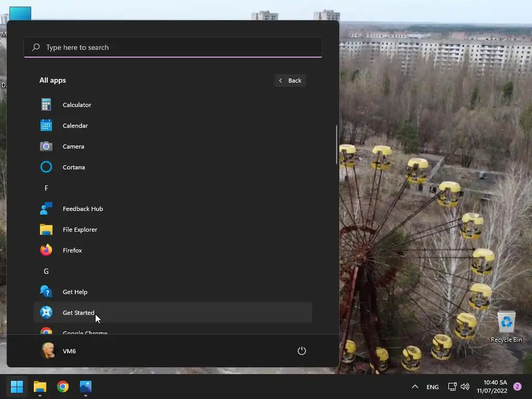Viewport: 532px width, 399px height.
Task: Open File Explorer icon in apps list
Action: [46, 229]
